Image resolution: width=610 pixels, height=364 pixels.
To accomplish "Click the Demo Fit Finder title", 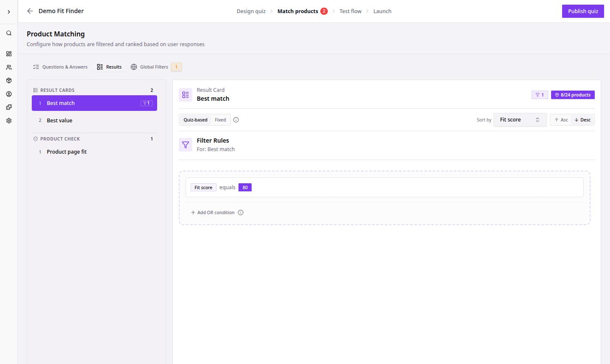I will (61, 11).
